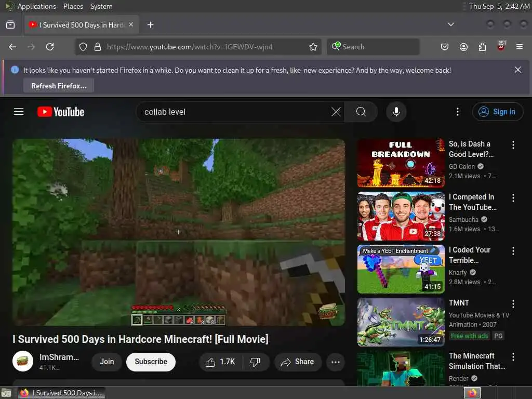Open Firefox account icon

[463, 47]
